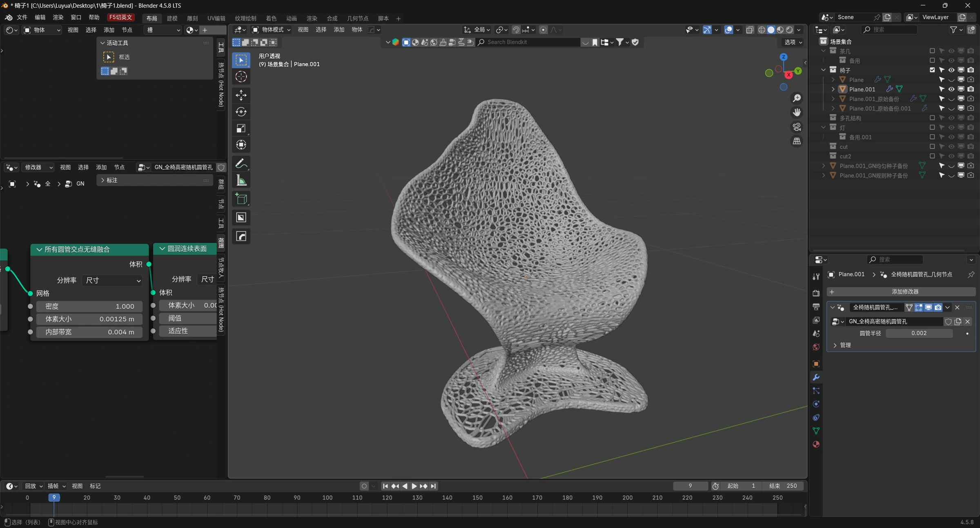Select the Rotate tool
This screenshot has width=980, height=528.
[x=241, y=112]
